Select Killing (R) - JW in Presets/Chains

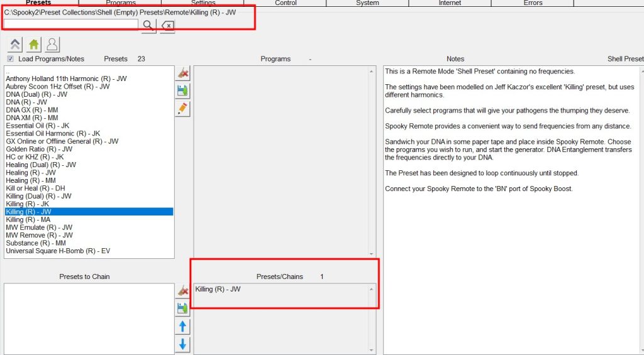[218, 290]
